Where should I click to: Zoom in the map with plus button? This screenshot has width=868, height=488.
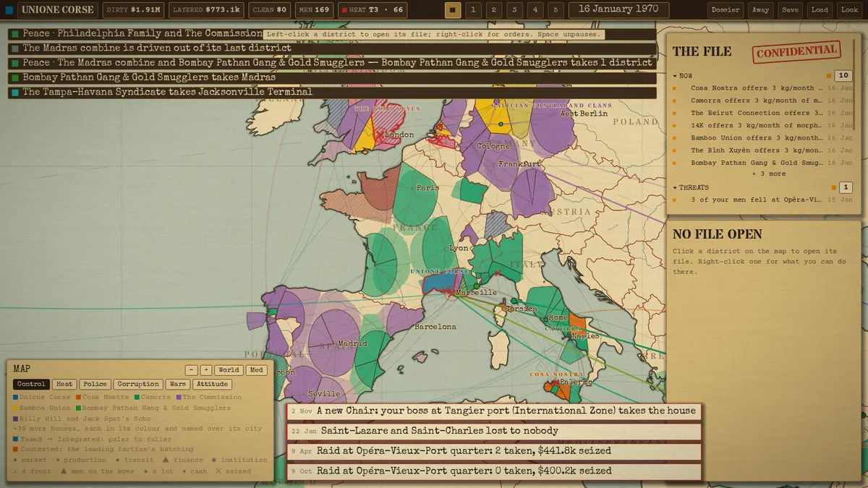[x=206, y=370]
